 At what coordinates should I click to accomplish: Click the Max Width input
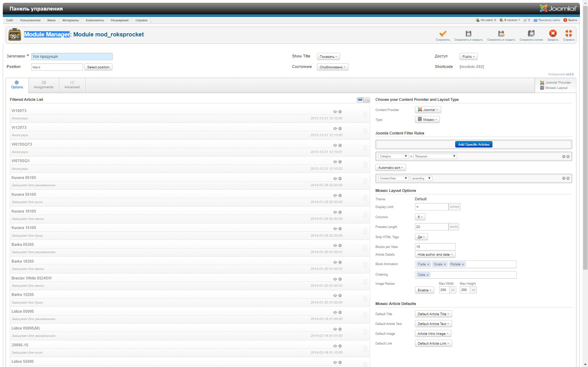[444, 290]
